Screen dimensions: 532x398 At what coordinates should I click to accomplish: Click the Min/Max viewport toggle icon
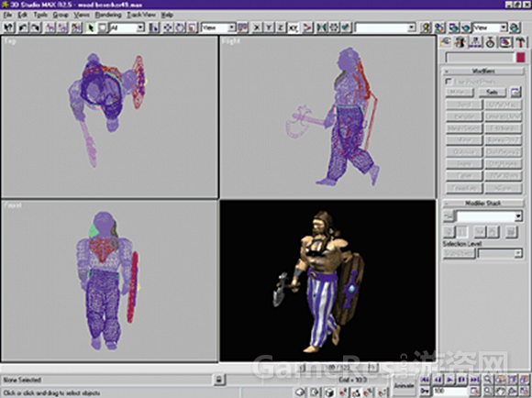(x=524, y=392)
